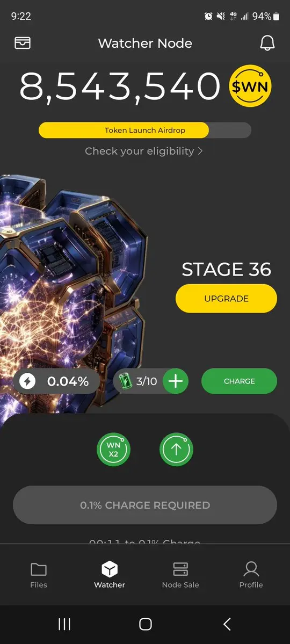Switch to the Files tab

39,575
